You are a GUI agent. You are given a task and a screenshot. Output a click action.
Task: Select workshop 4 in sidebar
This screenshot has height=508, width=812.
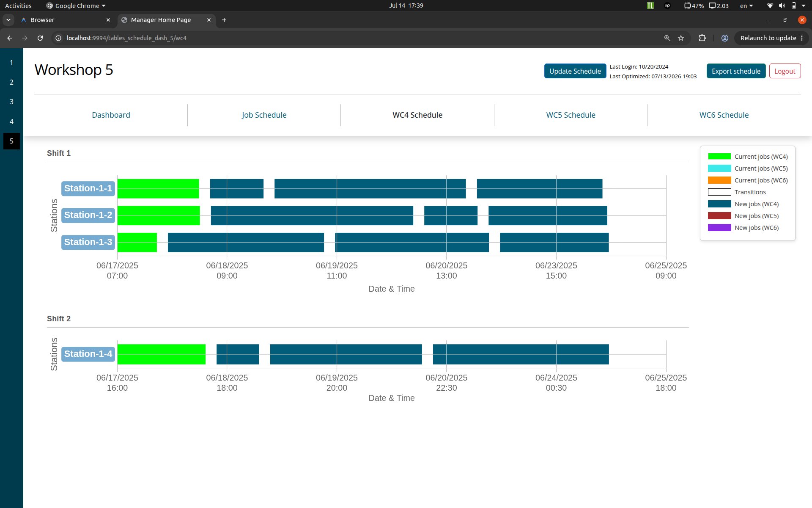pos(11,121)
